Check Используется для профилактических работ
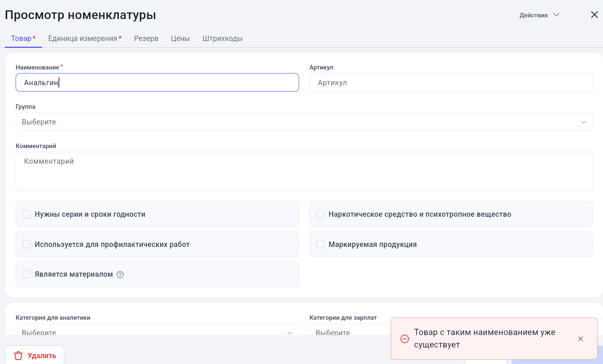The height and width of the screenshot is (364, 603). pyautogui.click(x=26, y=244)
